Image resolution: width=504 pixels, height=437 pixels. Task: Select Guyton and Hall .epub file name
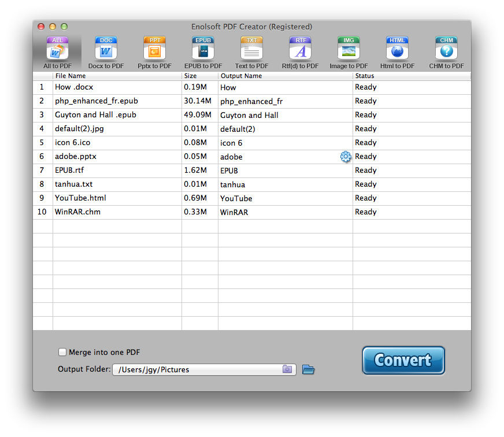coord(95,115)
